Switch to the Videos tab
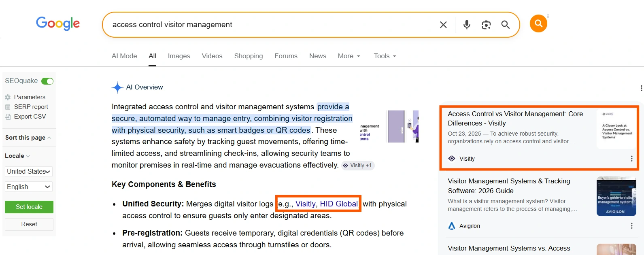 click(212, 56)
